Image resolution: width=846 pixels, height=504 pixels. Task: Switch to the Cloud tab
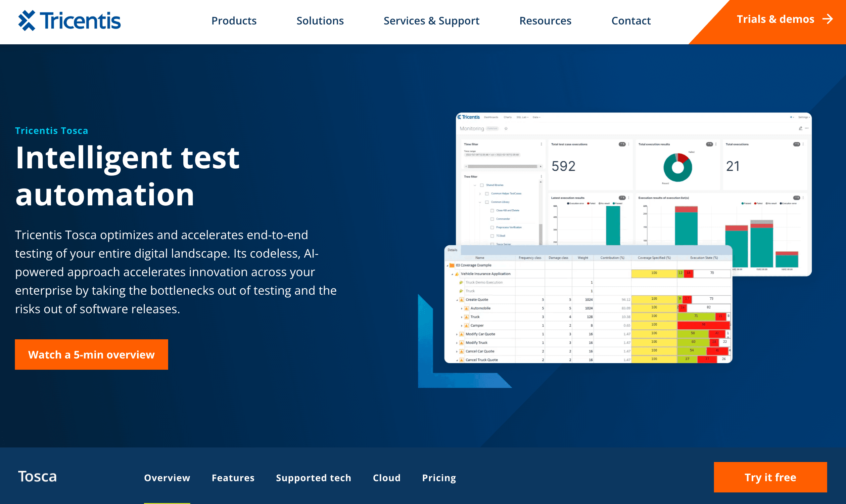[x=387, y=478]
